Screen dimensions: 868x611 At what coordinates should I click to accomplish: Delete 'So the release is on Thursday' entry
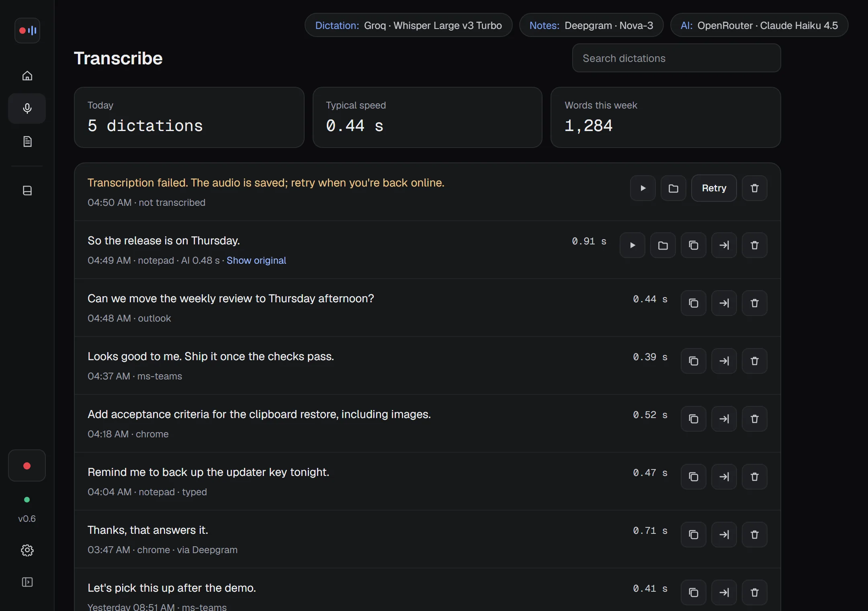755,245
